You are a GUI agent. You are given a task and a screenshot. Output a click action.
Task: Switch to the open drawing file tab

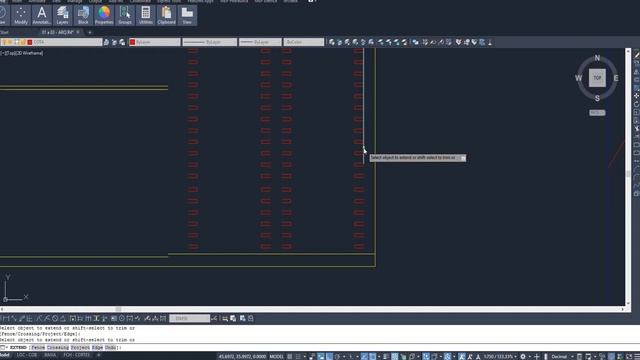tap(57, 32)
